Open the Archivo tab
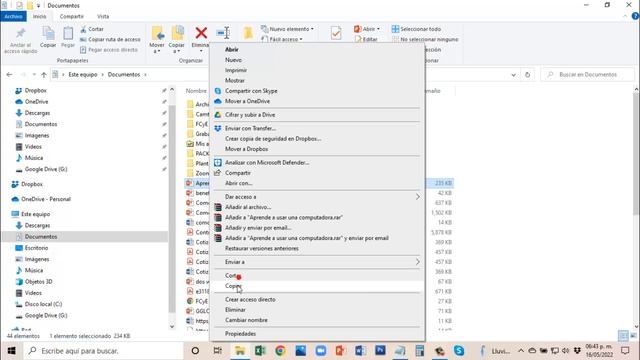The width and height of the screenshot is (640, 360). click(13, 16)
